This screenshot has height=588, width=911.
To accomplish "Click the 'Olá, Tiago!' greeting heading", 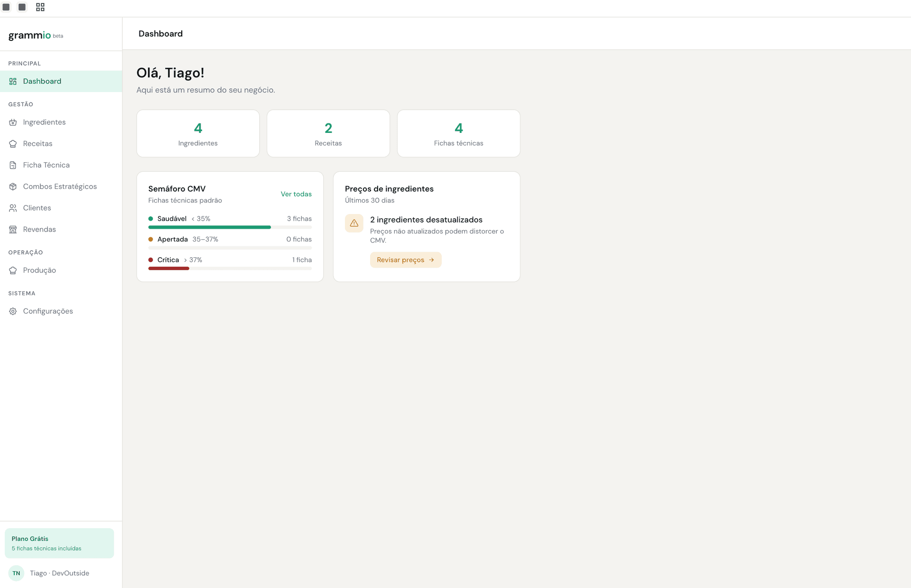I will (x=170, y=73).
